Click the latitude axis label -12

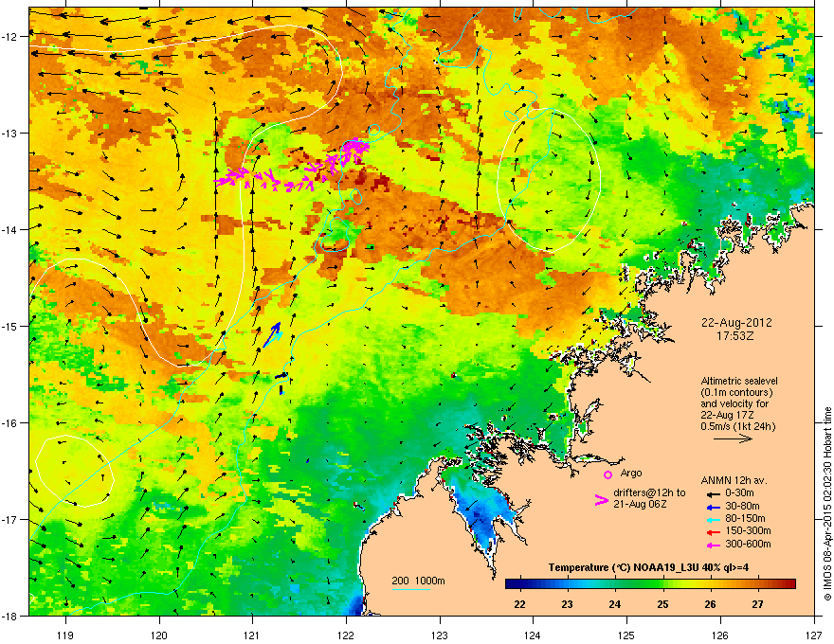(9, 36)
